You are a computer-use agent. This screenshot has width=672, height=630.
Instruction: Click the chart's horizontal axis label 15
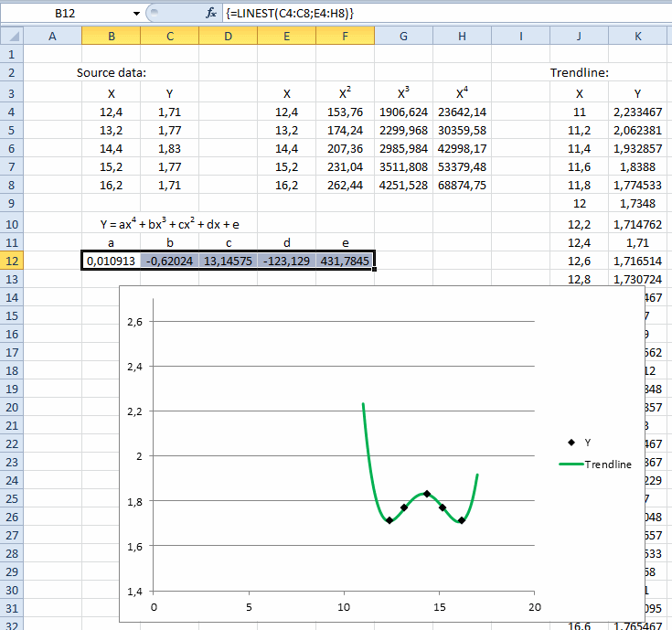439,607
